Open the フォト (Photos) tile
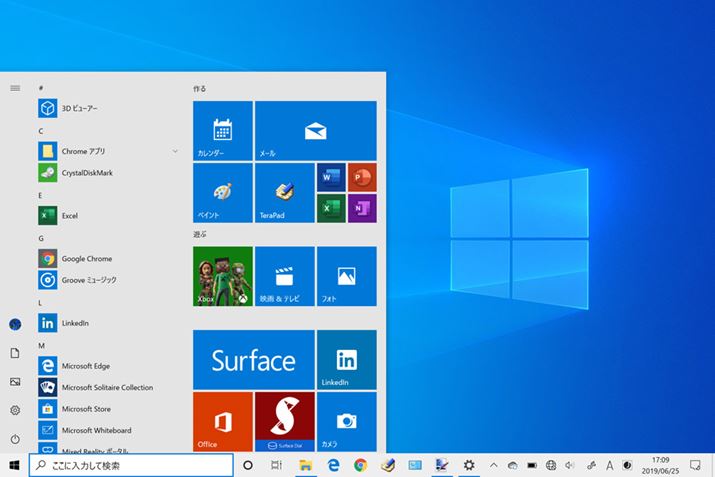The image size is (715, 477). tap(346, 276)
